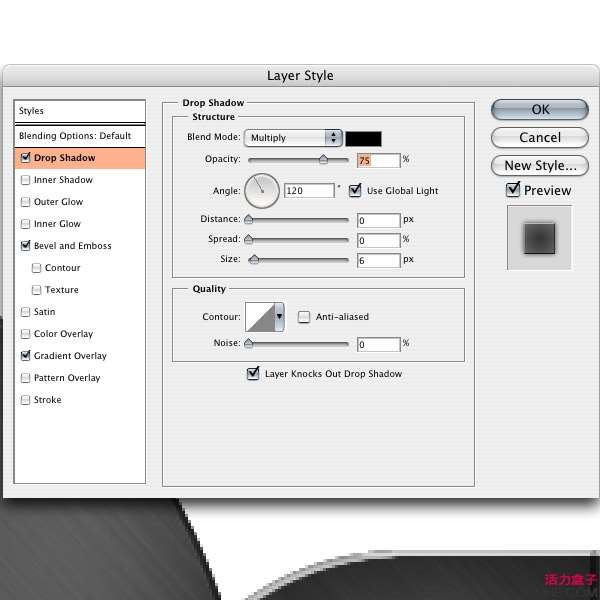This screenshot has width=600, height=600.
Task: Enable the Pattern Overlay checkbox
Action: pos(26,378)
